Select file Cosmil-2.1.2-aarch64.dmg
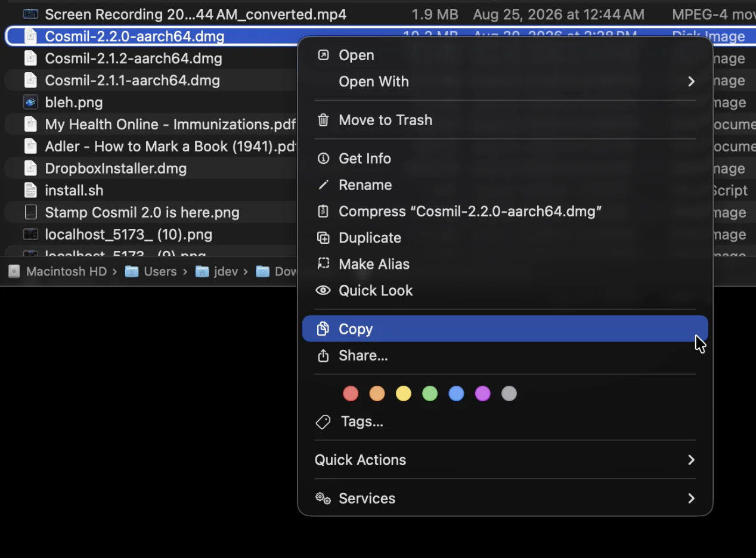This screenshot has width=756, height=558. pyautogui.click(x=134, y=58)
